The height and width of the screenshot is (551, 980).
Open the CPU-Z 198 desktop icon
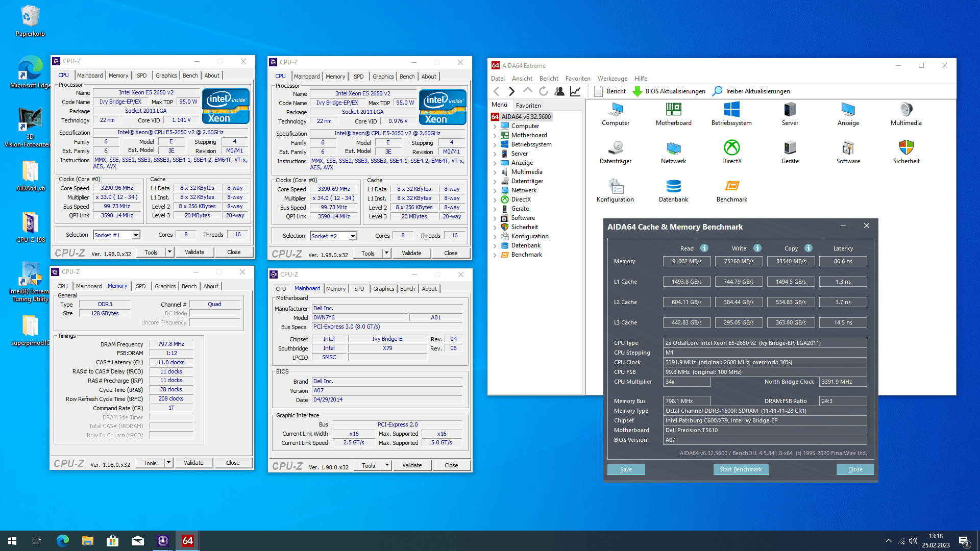[x=30, y=227]
